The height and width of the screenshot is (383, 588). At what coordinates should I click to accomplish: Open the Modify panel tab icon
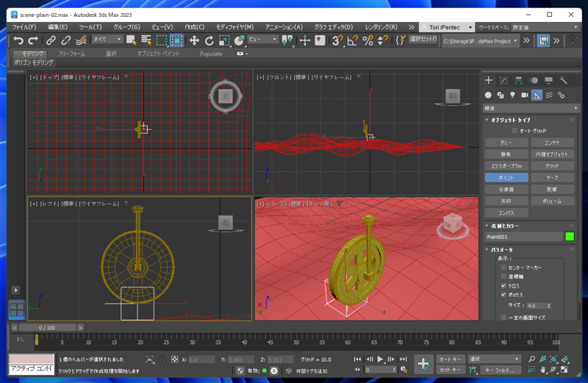pos(503,80)
